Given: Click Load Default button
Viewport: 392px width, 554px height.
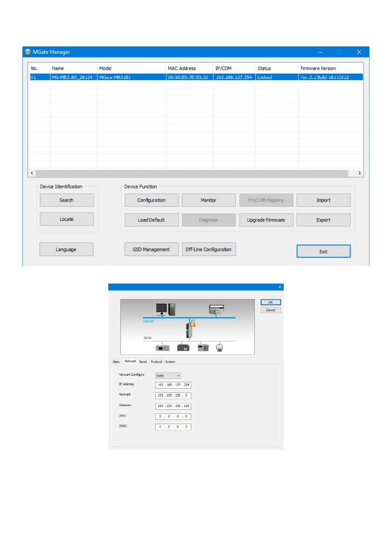Looking at the screenshot, I should coord(151,220).
